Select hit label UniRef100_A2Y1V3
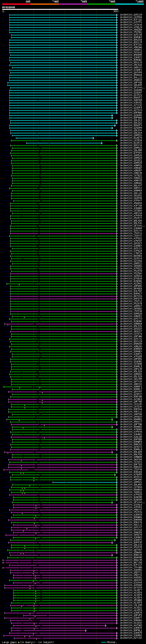The width and height of the screenshot is (146, 644). pos(131,110)
